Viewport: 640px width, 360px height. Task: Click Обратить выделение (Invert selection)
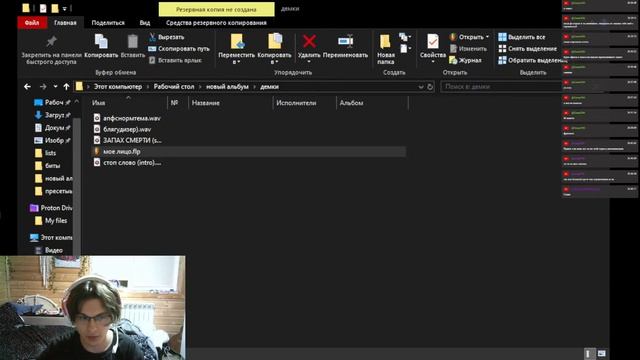(x=531, y=60)
